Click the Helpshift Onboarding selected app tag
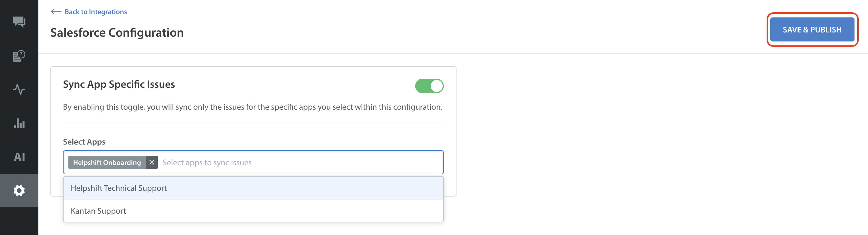 (x=107, y=162)
